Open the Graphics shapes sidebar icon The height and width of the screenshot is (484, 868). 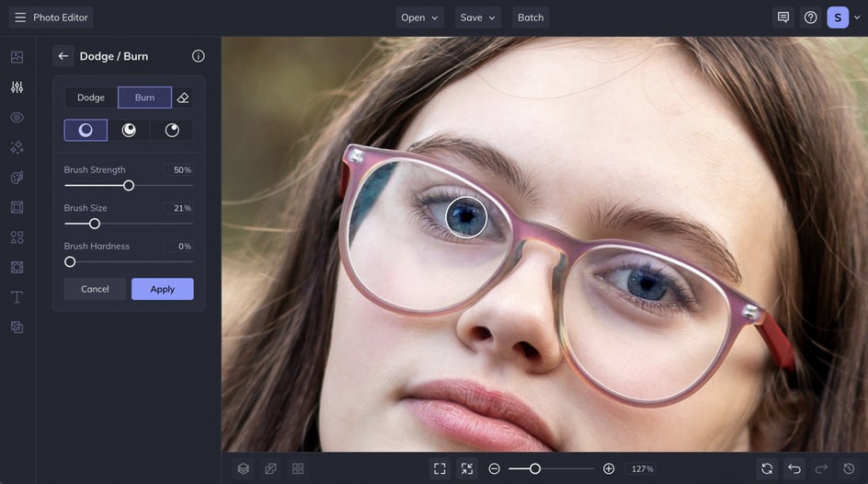click(17, 237)
